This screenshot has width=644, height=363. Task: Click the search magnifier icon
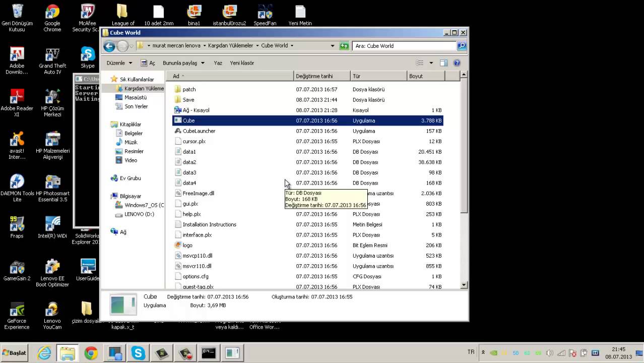462,46
